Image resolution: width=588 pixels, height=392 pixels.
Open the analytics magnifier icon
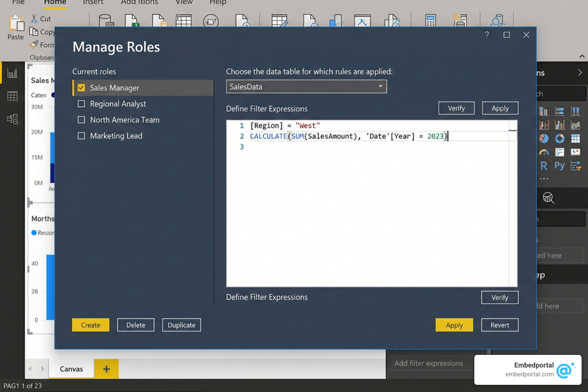(548, 198)
